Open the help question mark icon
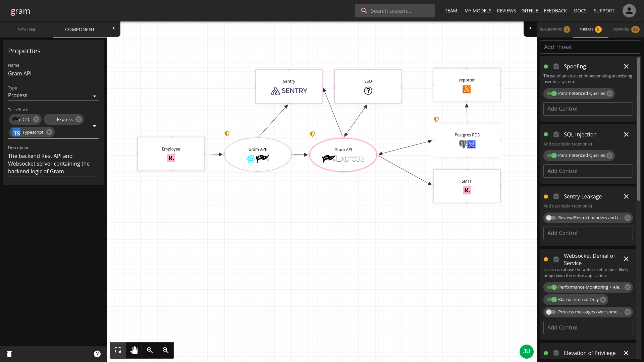644x362 pixels. click(x=97, y=354)
